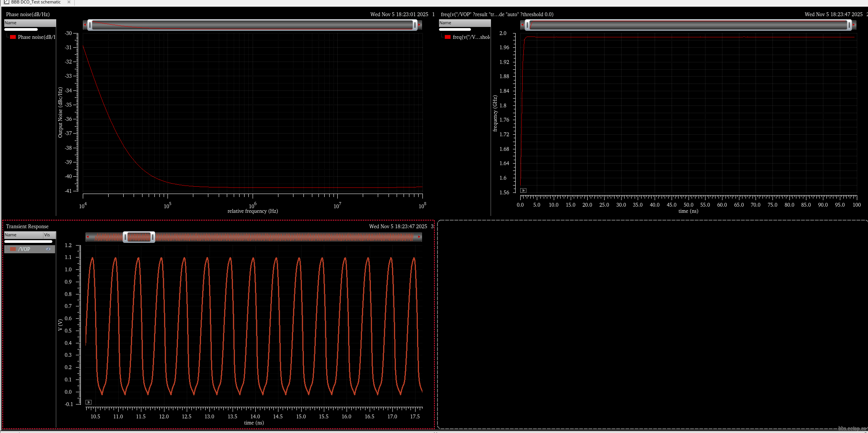Click left arrow of Phase noise zoom bar
Image resolution: width=868 pixels, height=433 pixels.
point(85,25)
